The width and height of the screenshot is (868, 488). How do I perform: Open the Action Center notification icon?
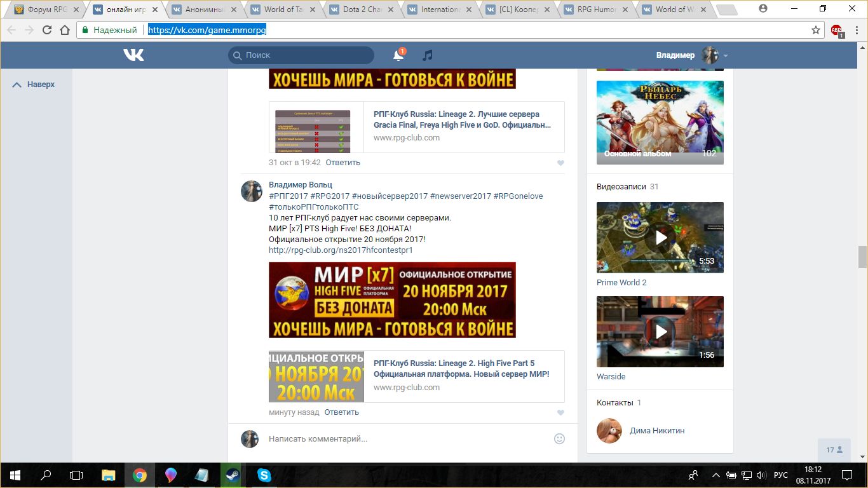pyautogui.click(x=847, y=475)
